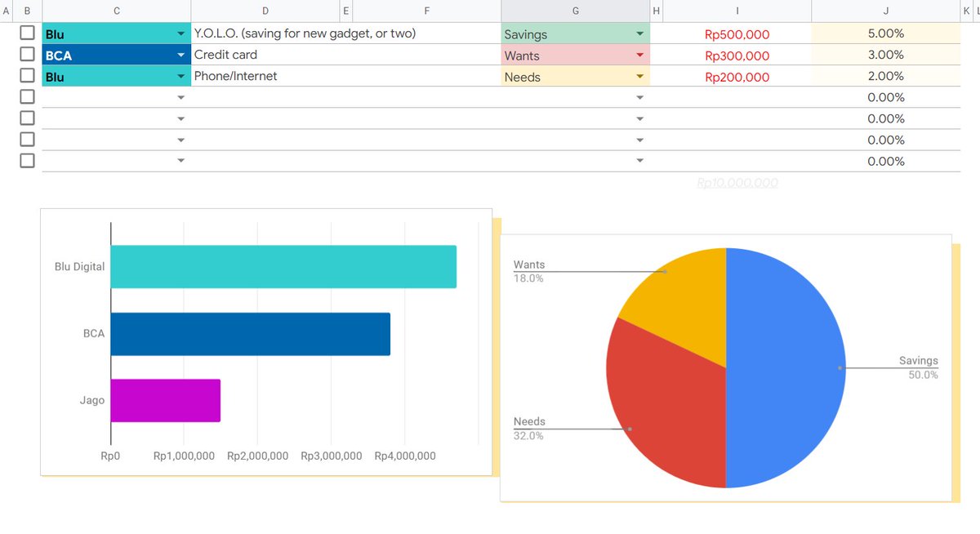The width and height of the screenshot is (980, 534).
Task: Select the Credit card description cell
Action: coord(346,55)
